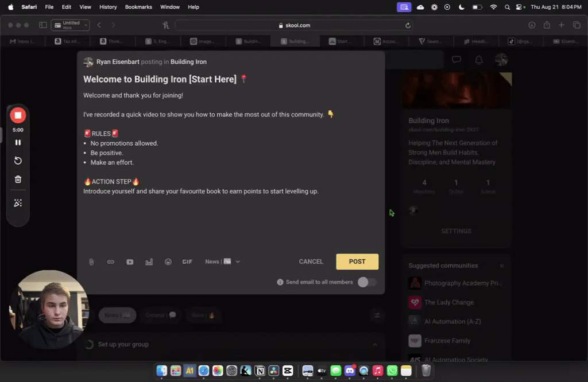Open Photography Academy community
This screenshot has width=588, height=382.
[463, 283]
